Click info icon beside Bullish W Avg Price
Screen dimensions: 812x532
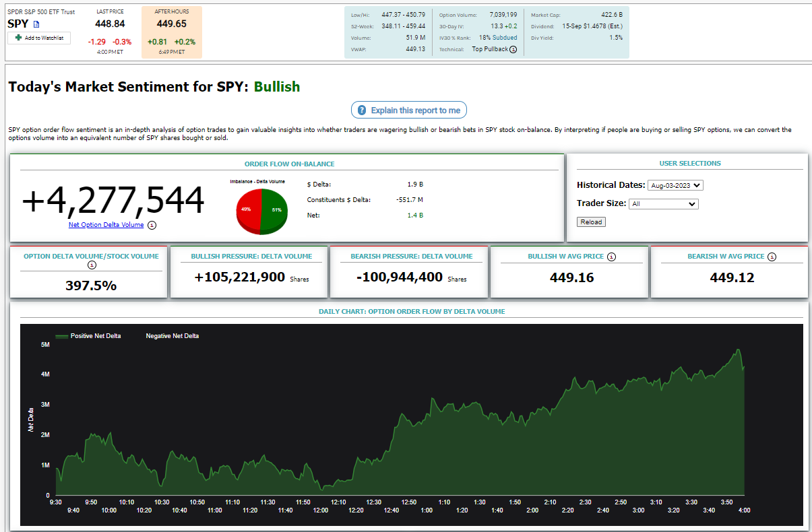(x=611, y=257)
